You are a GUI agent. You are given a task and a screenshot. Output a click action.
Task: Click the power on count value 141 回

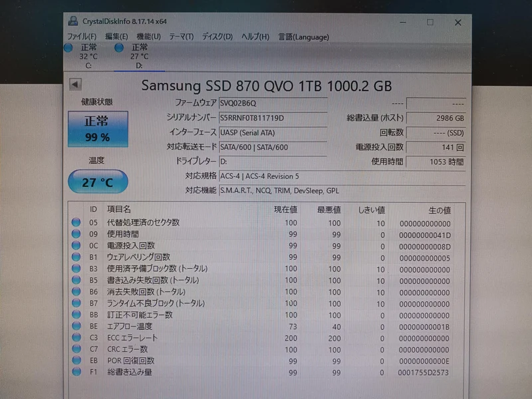(x=436, y=147)
